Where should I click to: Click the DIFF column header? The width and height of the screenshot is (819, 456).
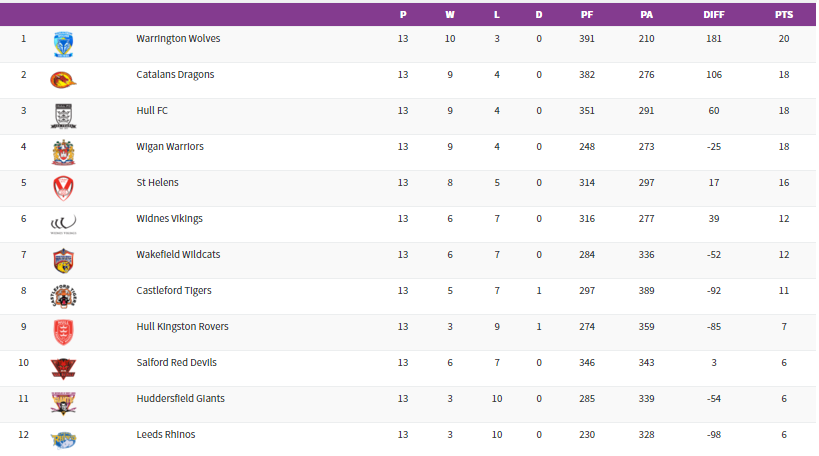pyautogui.click(x=714, y=15)
